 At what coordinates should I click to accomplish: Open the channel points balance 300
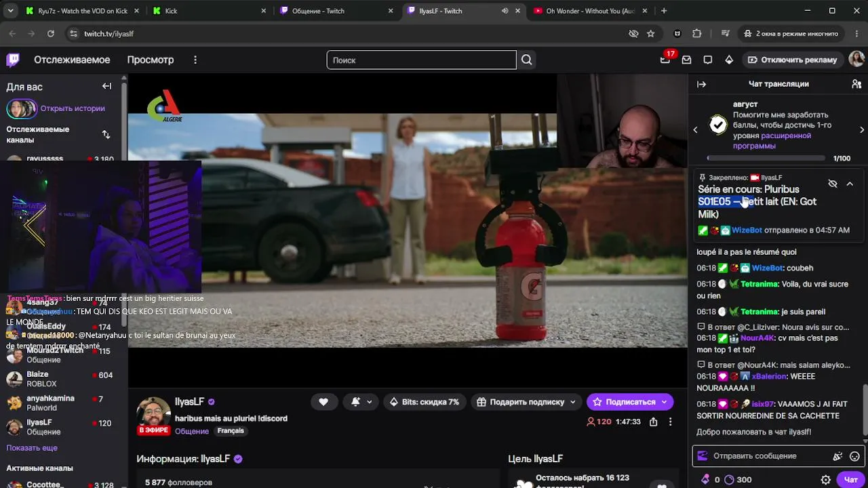point(738,479)
